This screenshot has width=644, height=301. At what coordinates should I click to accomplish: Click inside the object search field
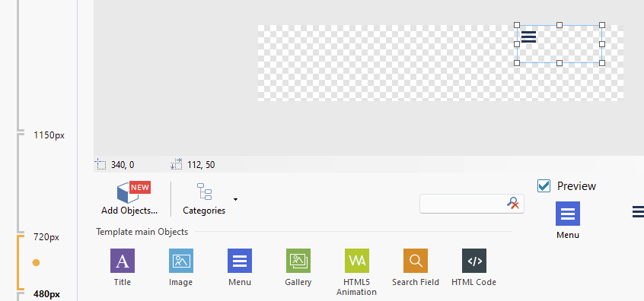[463, 204]
